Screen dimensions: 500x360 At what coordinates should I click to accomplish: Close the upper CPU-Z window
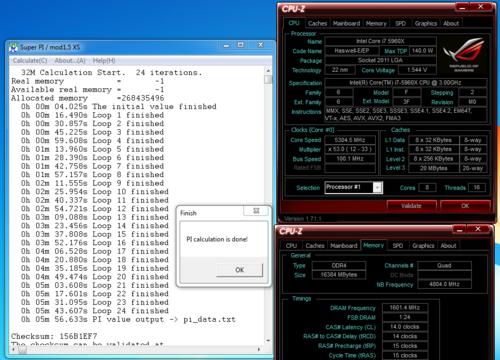(480, 7)
